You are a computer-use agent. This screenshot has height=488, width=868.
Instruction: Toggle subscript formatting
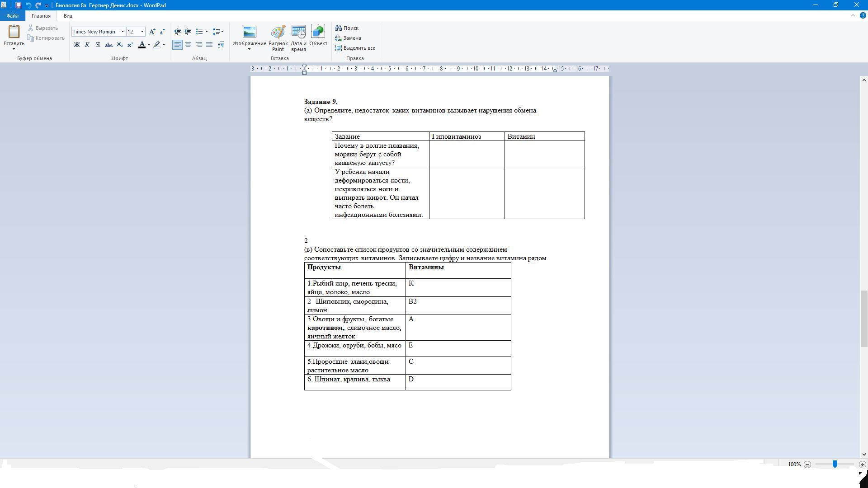click(119, 45)
